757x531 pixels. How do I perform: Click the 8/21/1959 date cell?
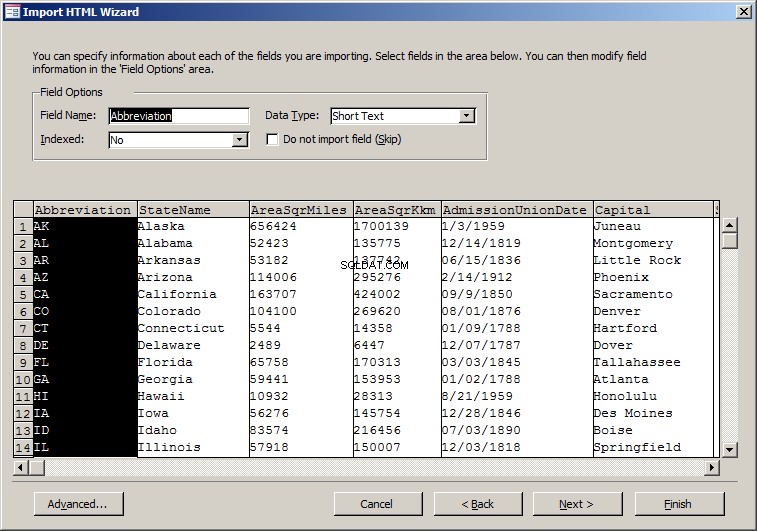[517, 396]
